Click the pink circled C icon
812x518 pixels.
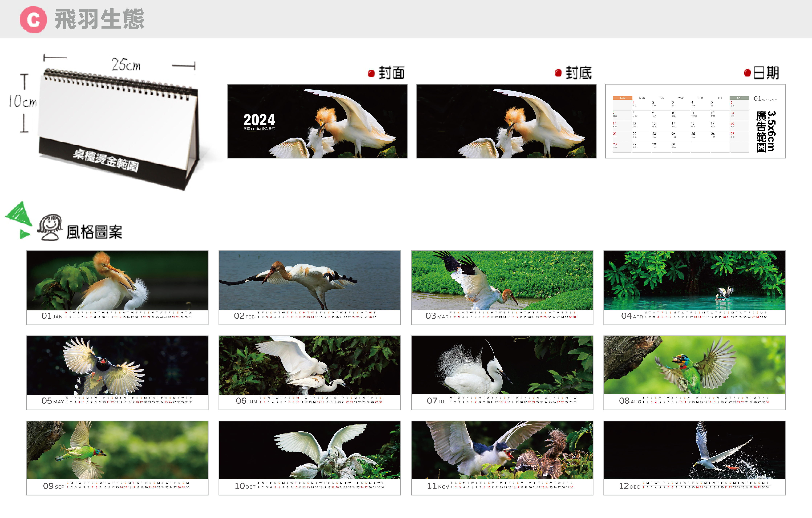click(33, 20)
